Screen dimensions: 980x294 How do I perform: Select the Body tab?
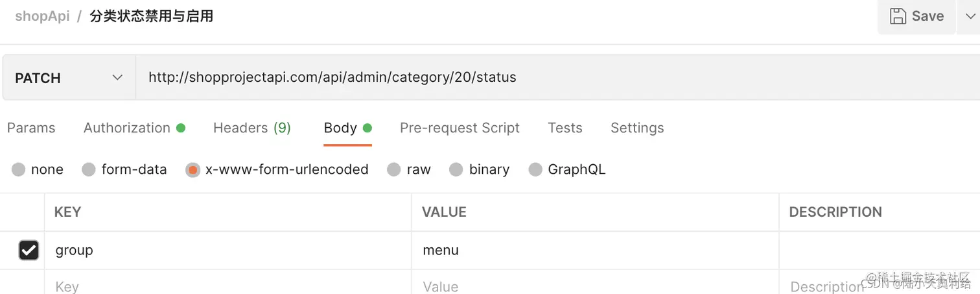341,128
